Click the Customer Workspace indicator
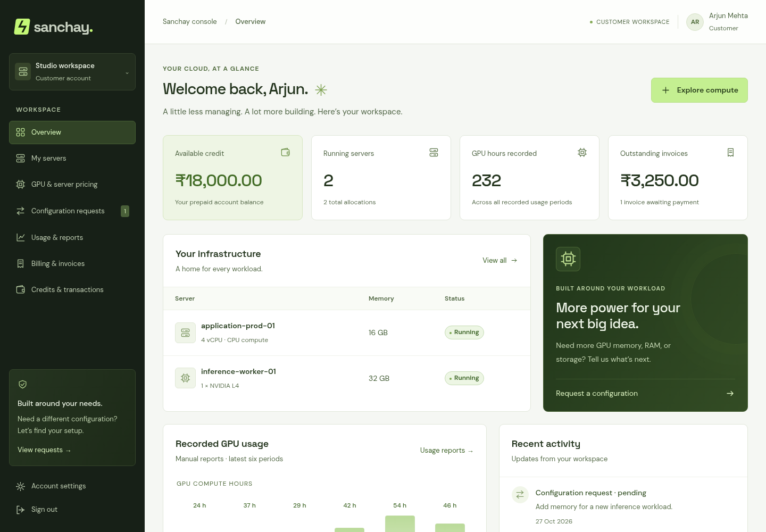 click(630, 22)
